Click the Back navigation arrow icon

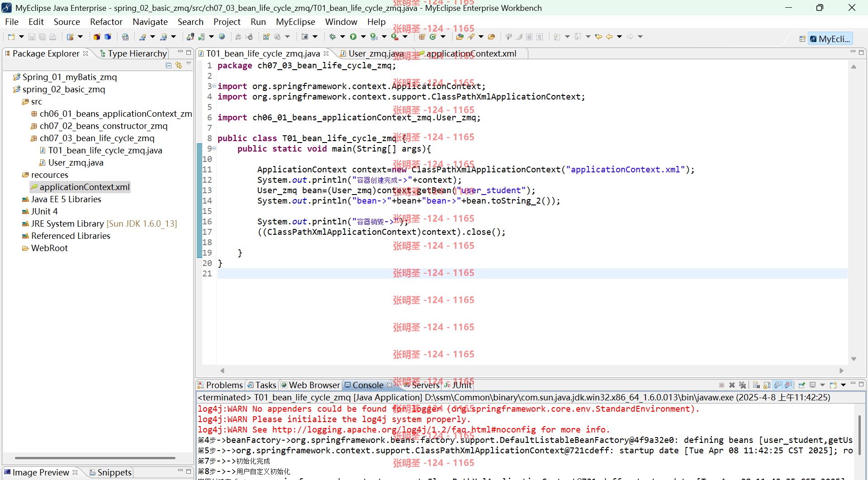tap(609, 37)
